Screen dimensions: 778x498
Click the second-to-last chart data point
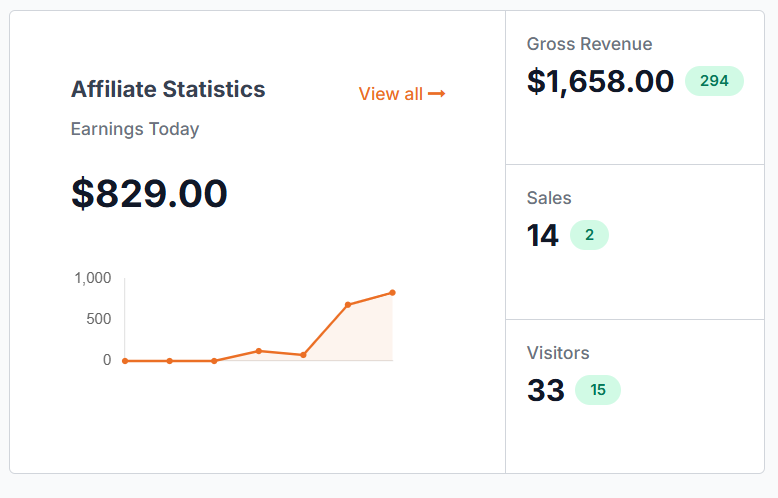(x=348, y=305)
